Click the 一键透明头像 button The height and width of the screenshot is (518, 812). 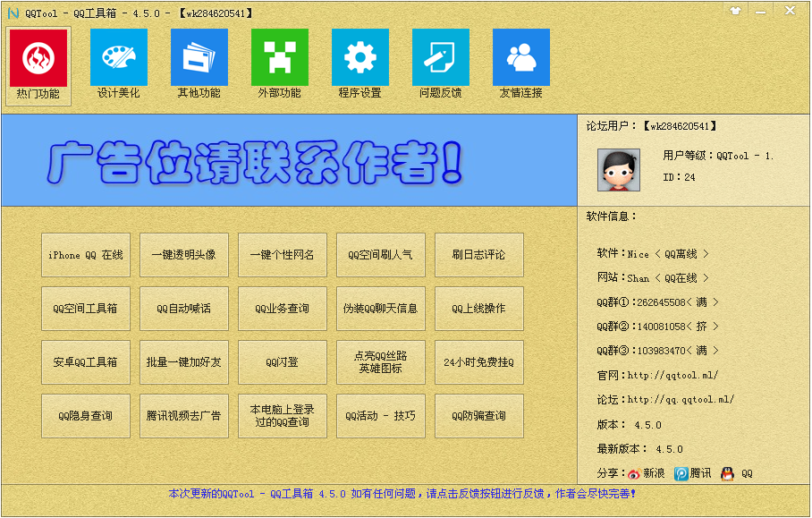tap(184, 255)
